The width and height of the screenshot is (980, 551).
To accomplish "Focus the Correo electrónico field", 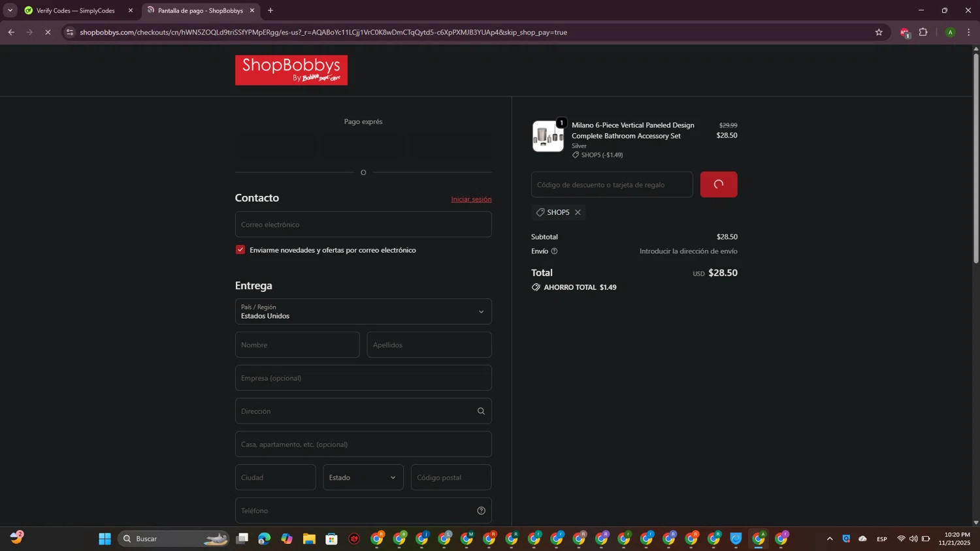I will click(363, 225).
